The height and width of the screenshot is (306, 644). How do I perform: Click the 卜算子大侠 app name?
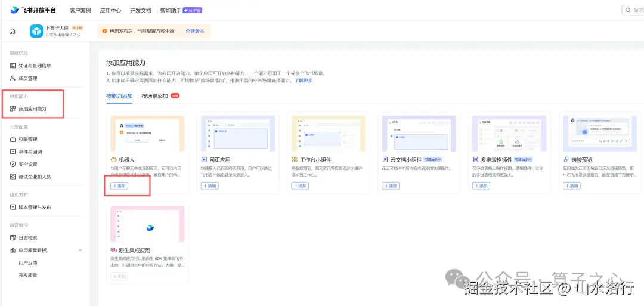coord(57,28)
